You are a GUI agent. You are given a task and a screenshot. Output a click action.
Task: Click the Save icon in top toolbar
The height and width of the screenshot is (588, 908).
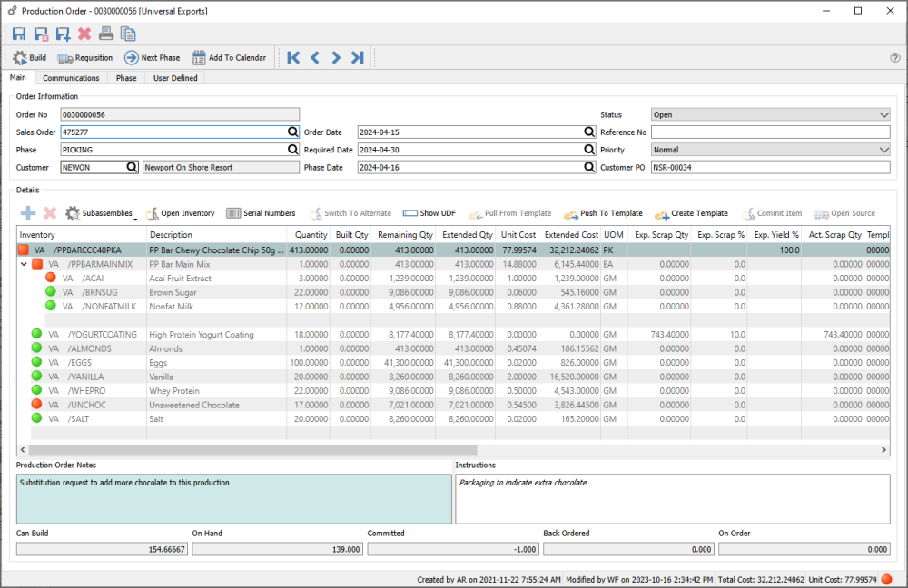[x=19, y=34]
